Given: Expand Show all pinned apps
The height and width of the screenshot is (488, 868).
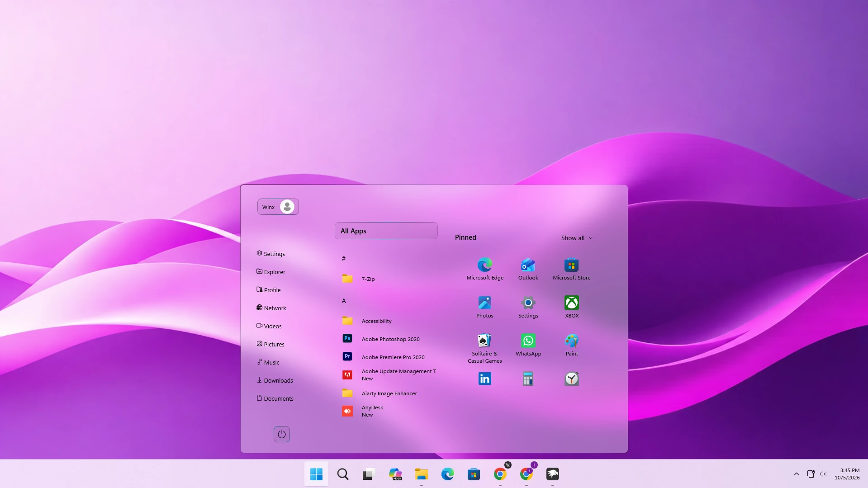Looking at the screenshot, I should pyautogui.click(x=577, y=238).
